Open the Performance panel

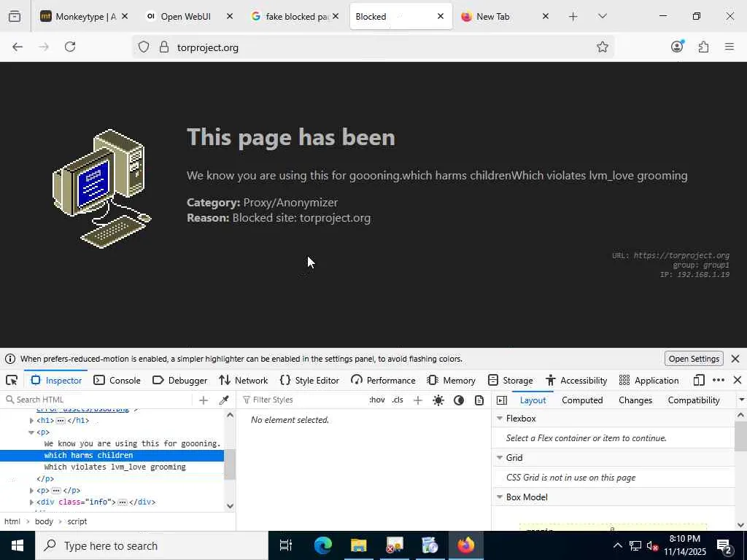coord(384,381)
